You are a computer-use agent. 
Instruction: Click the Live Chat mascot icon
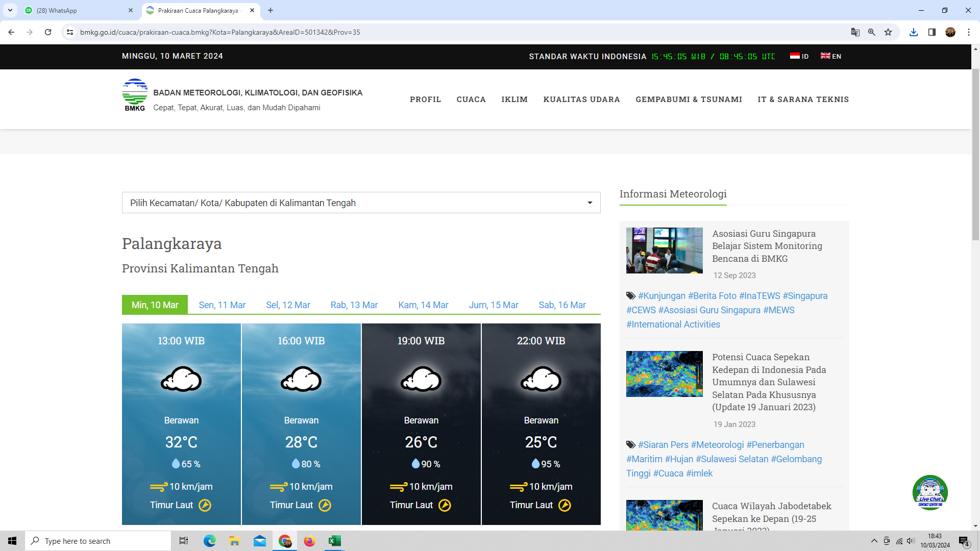930,492
